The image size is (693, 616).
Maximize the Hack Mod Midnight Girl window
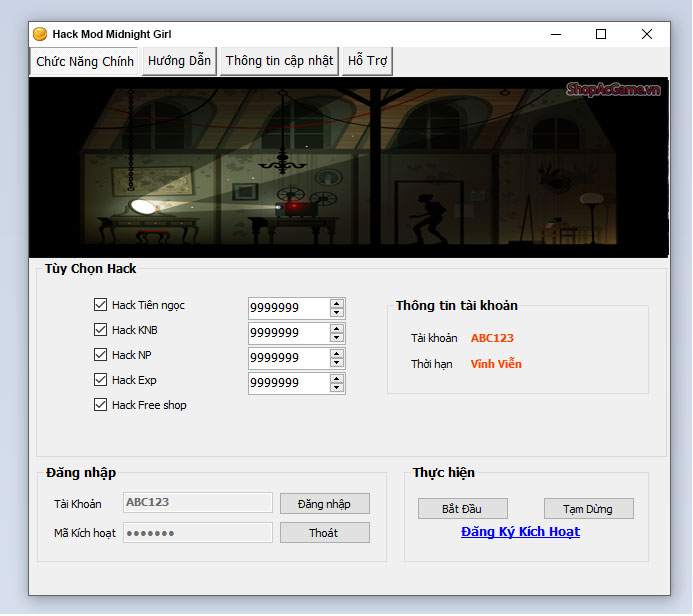[601, 34]
